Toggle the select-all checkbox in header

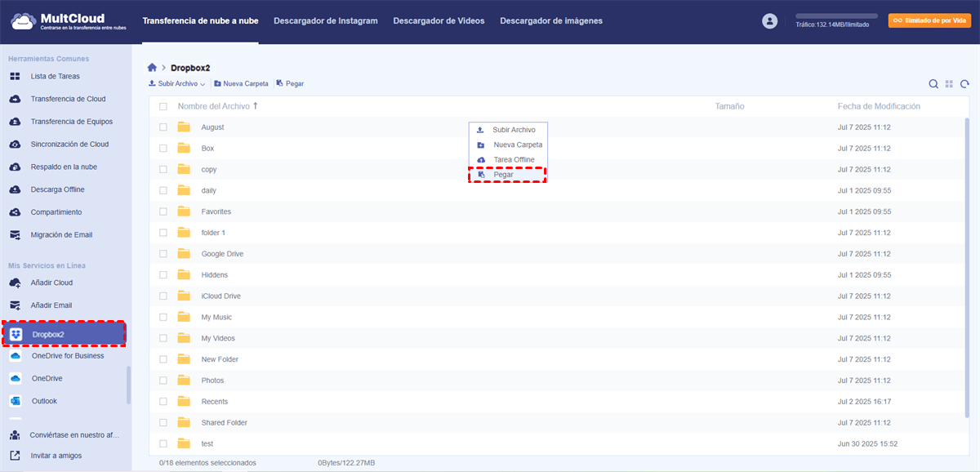(163, 107)
